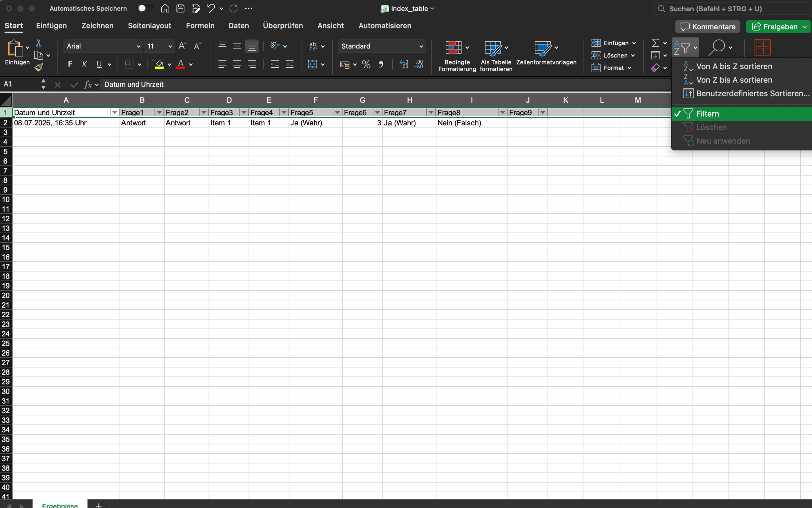This screenshot has width=812, height=508.
Task: Select the Ergebnisse sheet tab
Action: pos(60,505)
